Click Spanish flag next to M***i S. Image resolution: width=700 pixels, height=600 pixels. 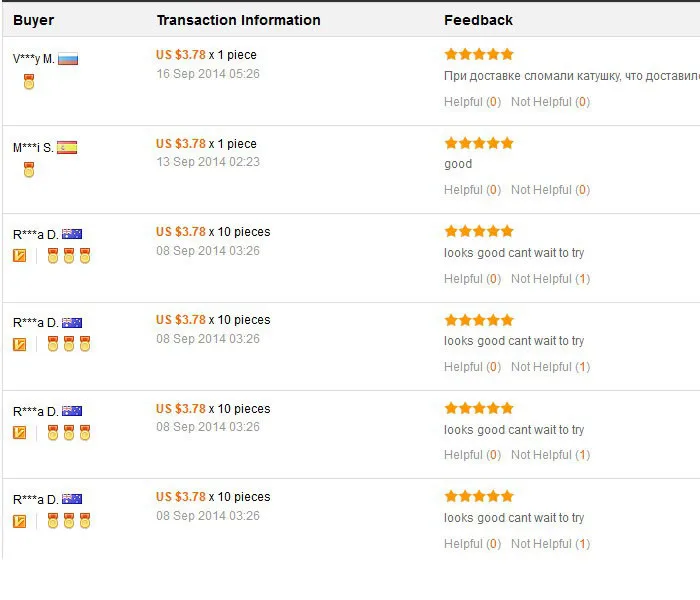67,147
